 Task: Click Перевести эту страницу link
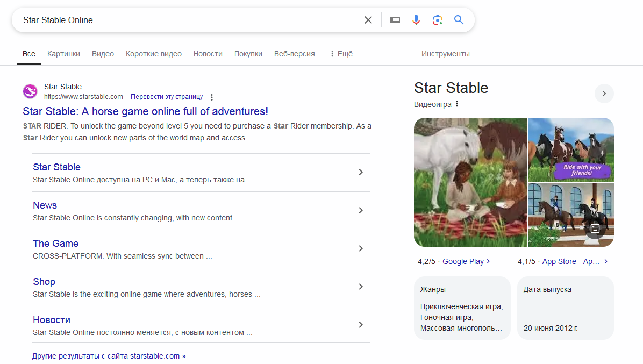[x=167, y=97]
